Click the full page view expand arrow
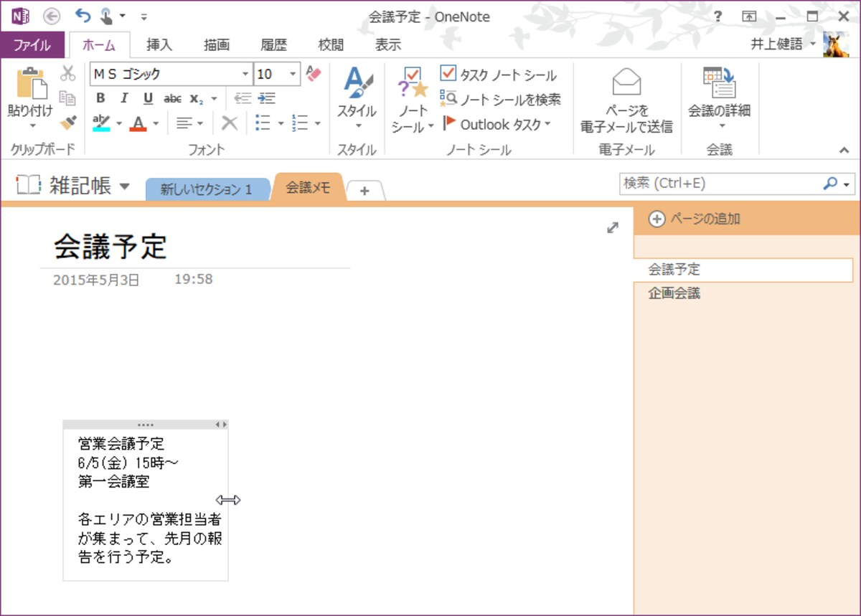 [x=613, y=227]
